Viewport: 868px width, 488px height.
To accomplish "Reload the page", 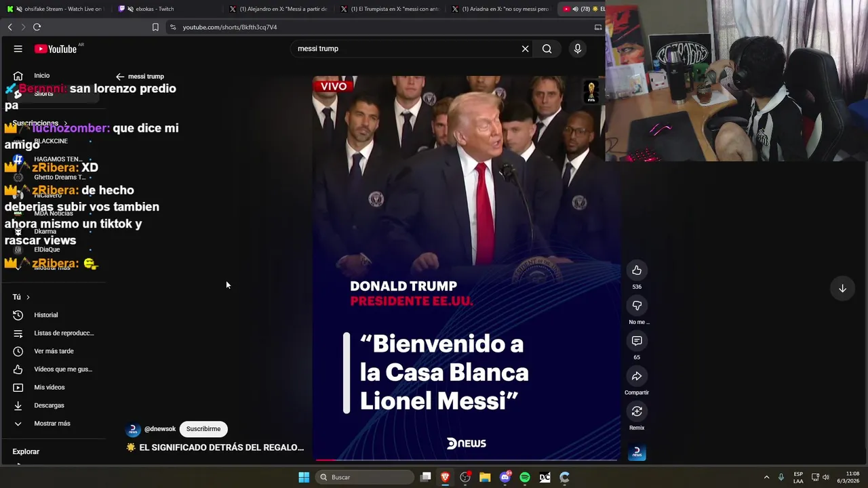I will 37,27.
